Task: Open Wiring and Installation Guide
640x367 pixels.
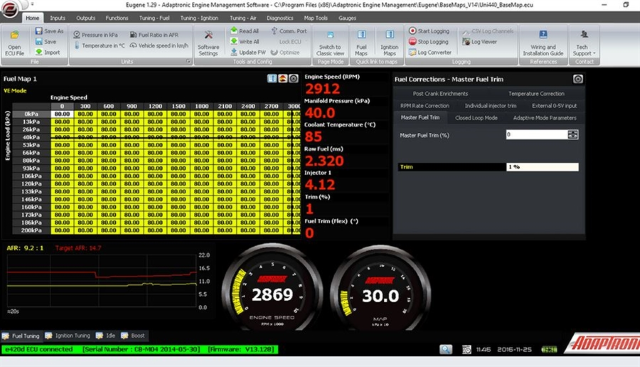Action: pos(543,43)
